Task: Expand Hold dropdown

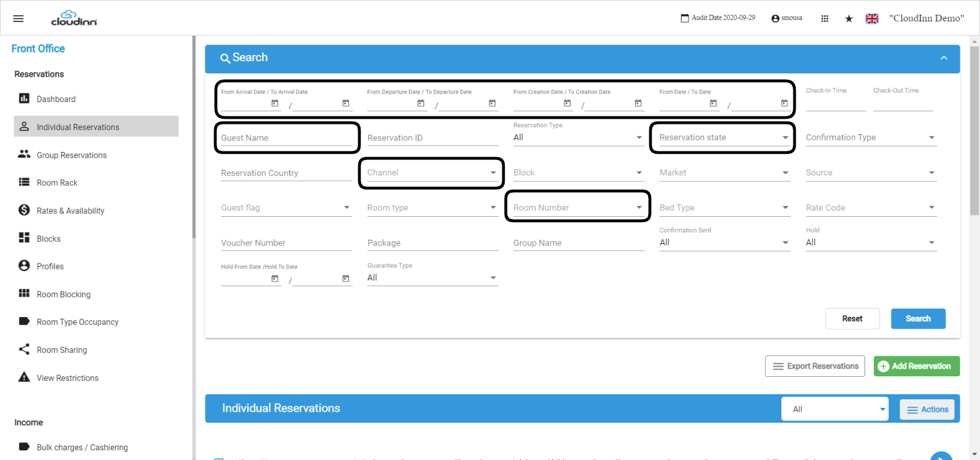Action: 871,243
